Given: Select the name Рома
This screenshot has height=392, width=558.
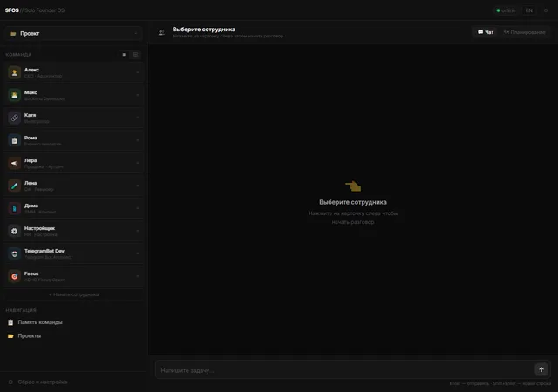Looking at the screenshot, I should tap(31, 138).
